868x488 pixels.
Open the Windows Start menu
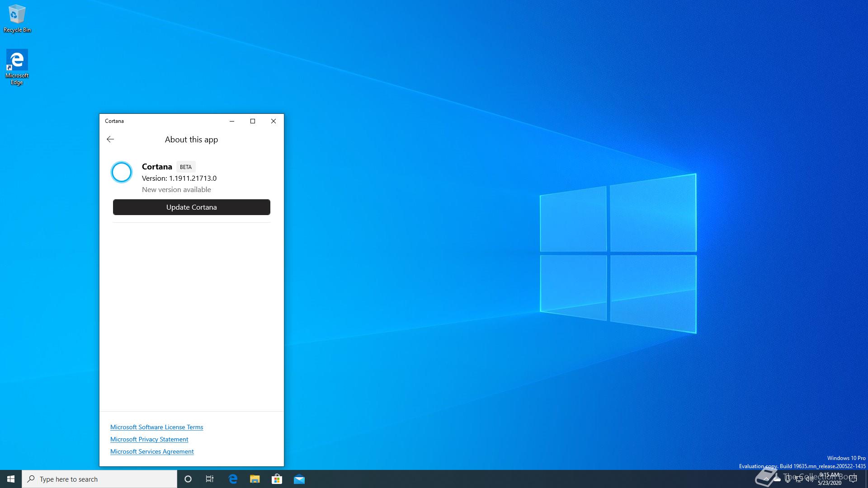(11, 479)
